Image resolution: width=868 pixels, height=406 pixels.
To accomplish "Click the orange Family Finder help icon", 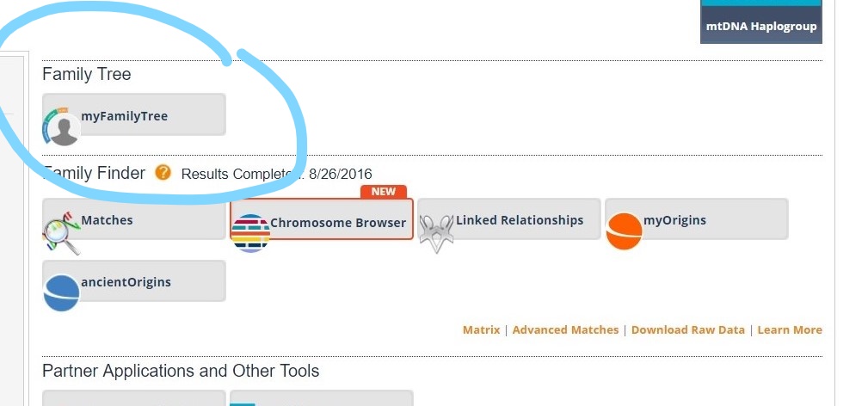I will 163,173.
